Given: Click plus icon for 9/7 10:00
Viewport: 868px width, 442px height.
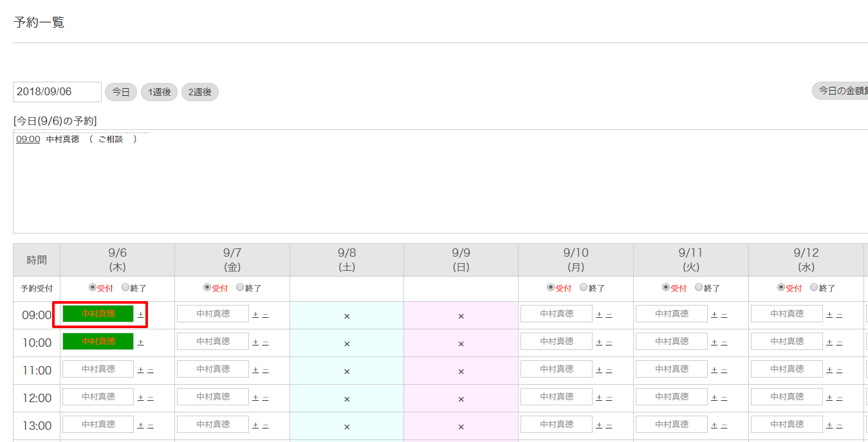Looking at the screenshot, I should coord(255,343).
